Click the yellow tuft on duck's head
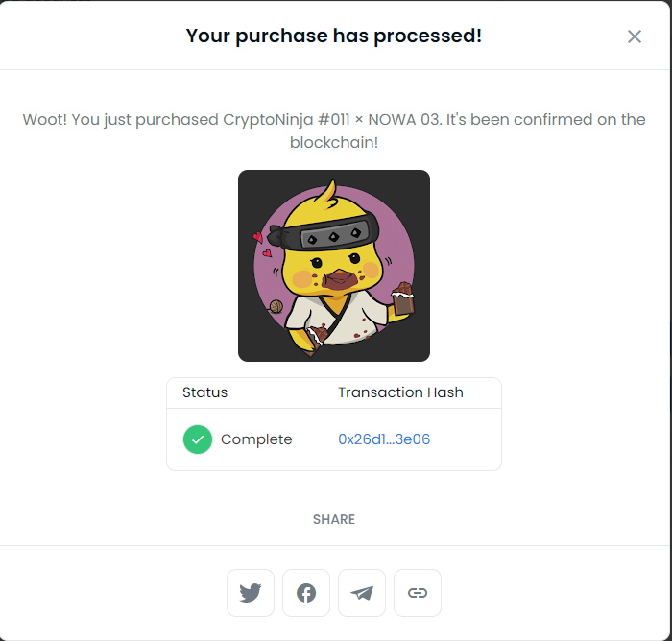Viewport: 672px width, 641px height. click(326, 196)
